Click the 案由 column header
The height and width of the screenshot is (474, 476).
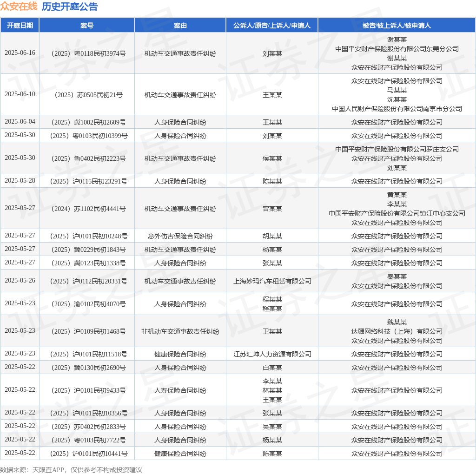click(180, 26)
